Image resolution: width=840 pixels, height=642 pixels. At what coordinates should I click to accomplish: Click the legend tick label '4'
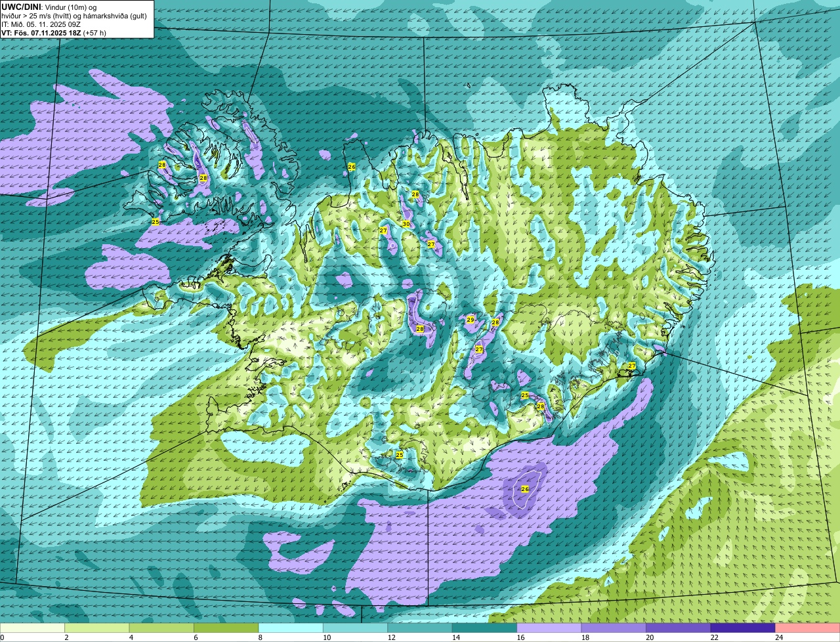tap(130, 637)
